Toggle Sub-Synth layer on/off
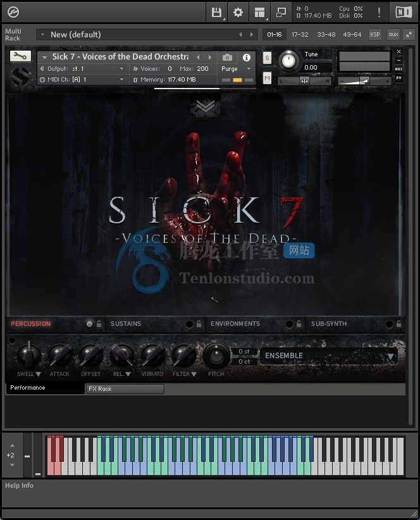 pyautogui.click(x=389, y=324)
